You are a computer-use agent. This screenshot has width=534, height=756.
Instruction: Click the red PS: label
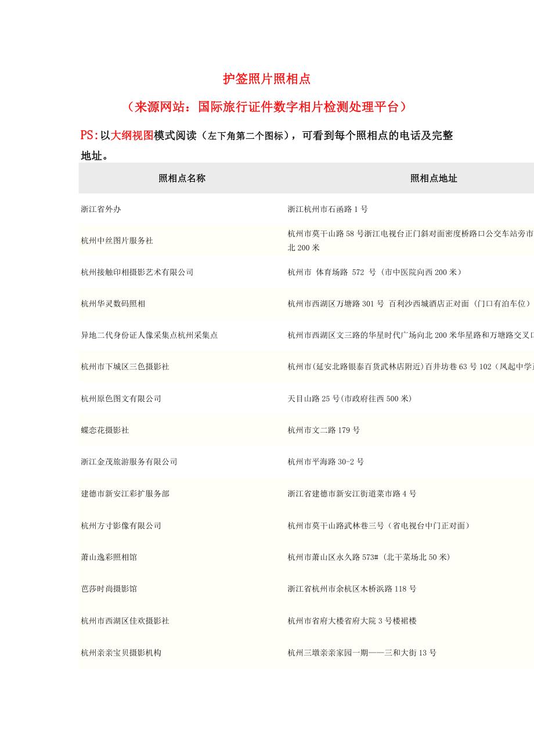(x=90, y=136)
